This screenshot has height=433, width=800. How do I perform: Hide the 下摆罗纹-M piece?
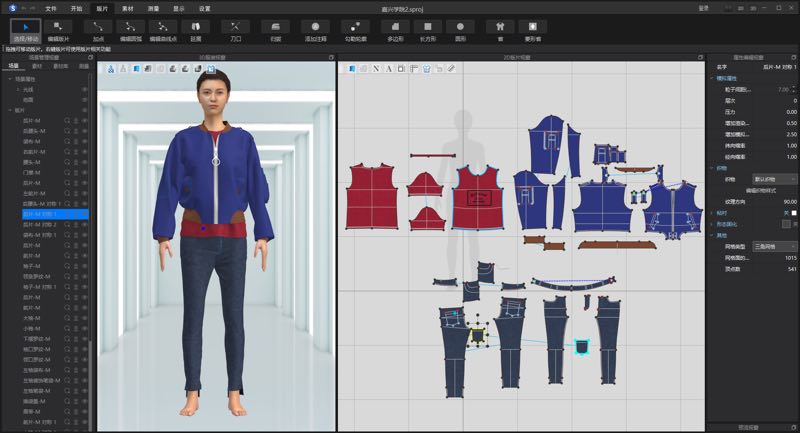(84, 339)
